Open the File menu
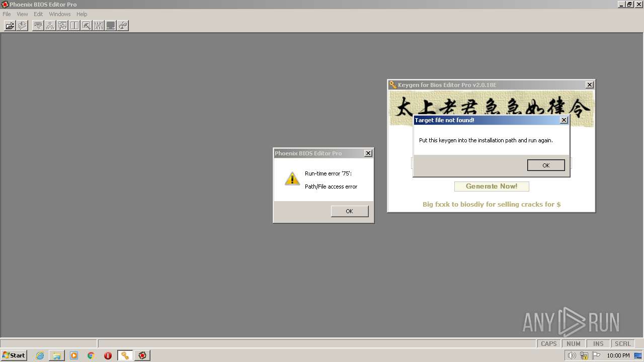 [7, 14]
